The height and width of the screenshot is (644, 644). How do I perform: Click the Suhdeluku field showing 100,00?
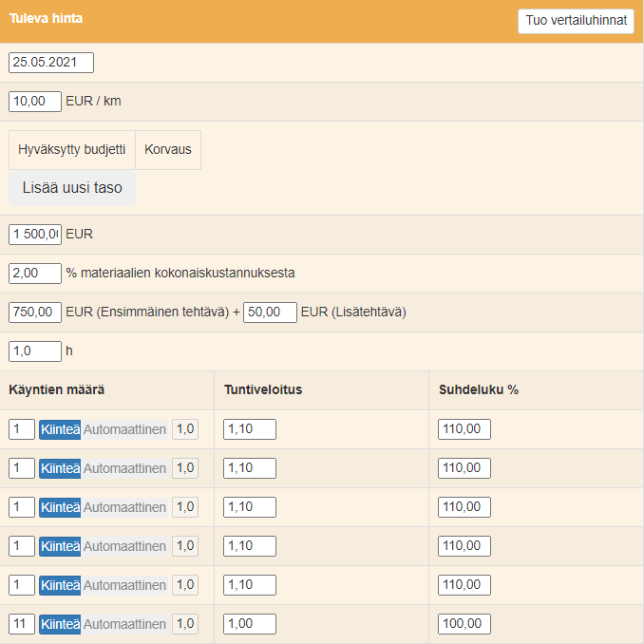click(464, 624)
